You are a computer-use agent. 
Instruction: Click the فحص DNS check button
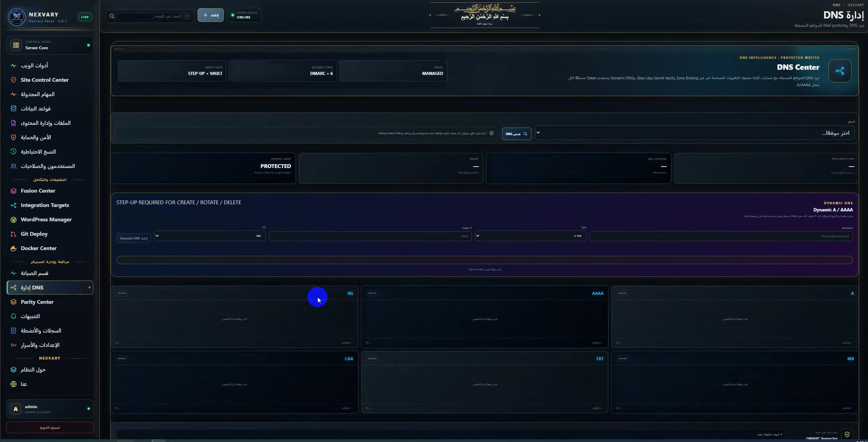516,134
